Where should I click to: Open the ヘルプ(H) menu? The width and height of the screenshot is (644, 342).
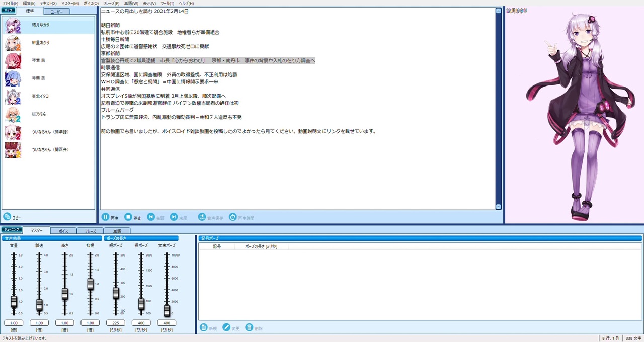pyautogui.click(x=186, y=3)
